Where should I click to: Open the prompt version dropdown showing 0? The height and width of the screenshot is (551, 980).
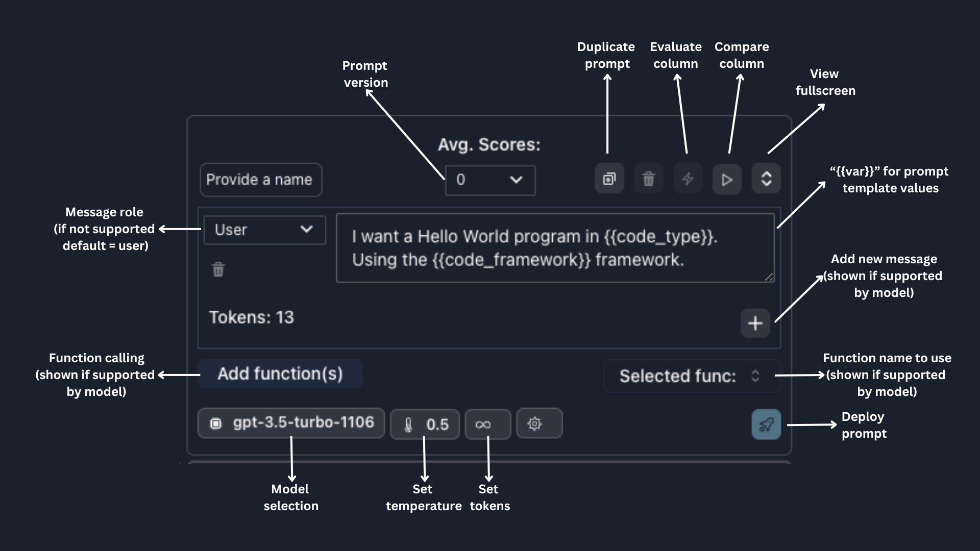[x=490, y=180]
